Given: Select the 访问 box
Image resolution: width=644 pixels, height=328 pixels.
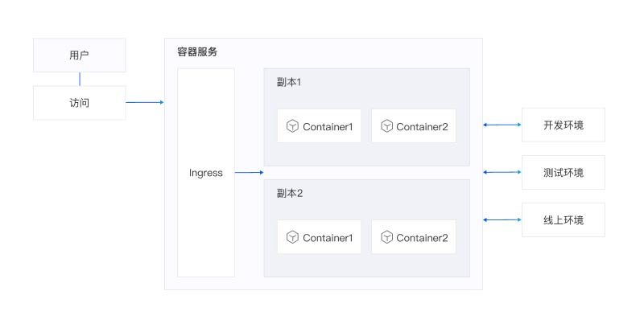Looking at the screenshot, I should [x=79, y=103].
